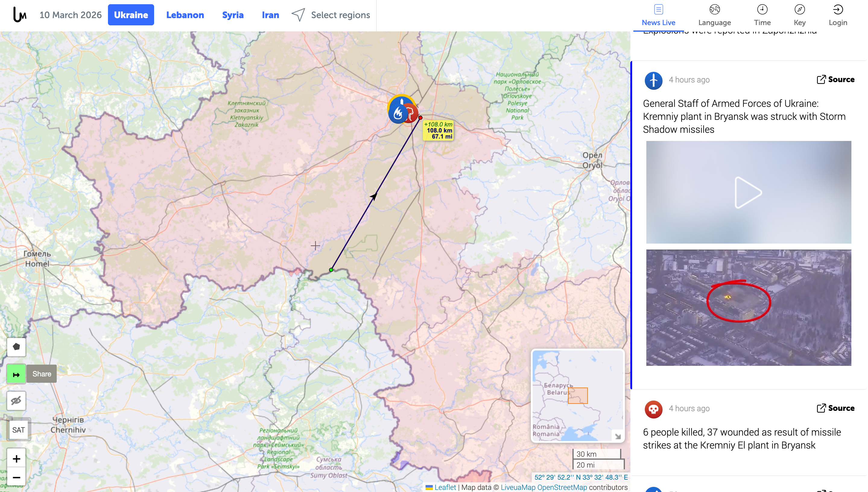The height and width of the screenshot is (492, 868).
Task: Collapse the minimap with the arrow icon
Action: tap(619, 436)
